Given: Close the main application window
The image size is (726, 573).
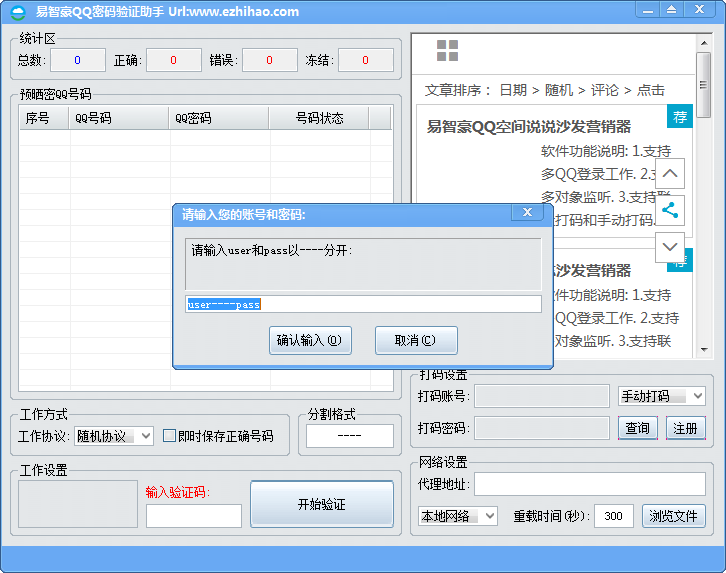Looking at the screenshot, I should point(699,10).
